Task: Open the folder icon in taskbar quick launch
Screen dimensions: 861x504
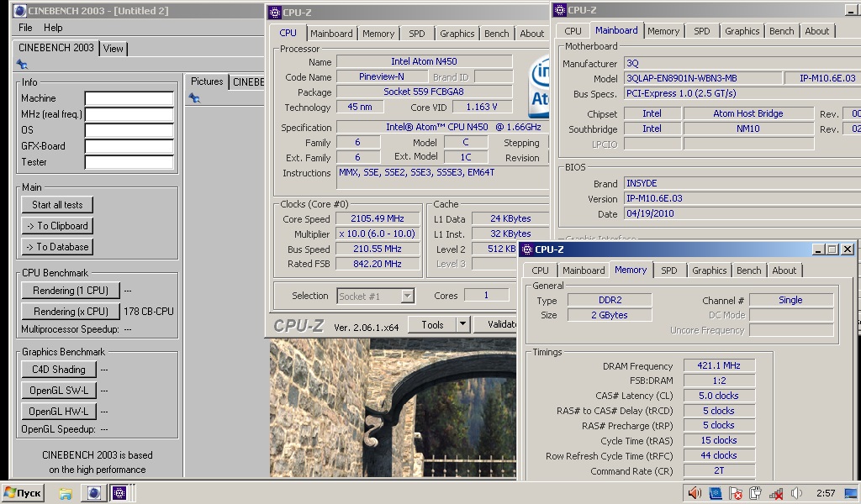Action: (66, 494)
